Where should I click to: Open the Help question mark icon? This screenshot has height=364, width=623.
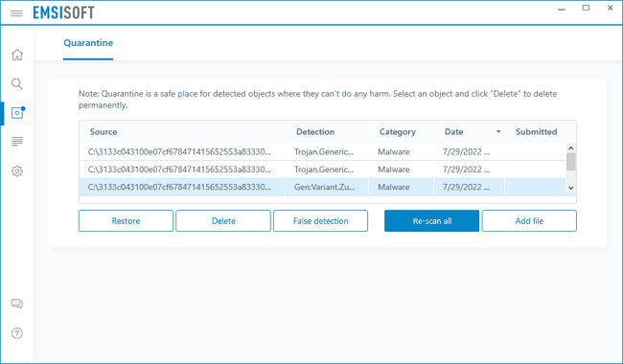[17, 333]
